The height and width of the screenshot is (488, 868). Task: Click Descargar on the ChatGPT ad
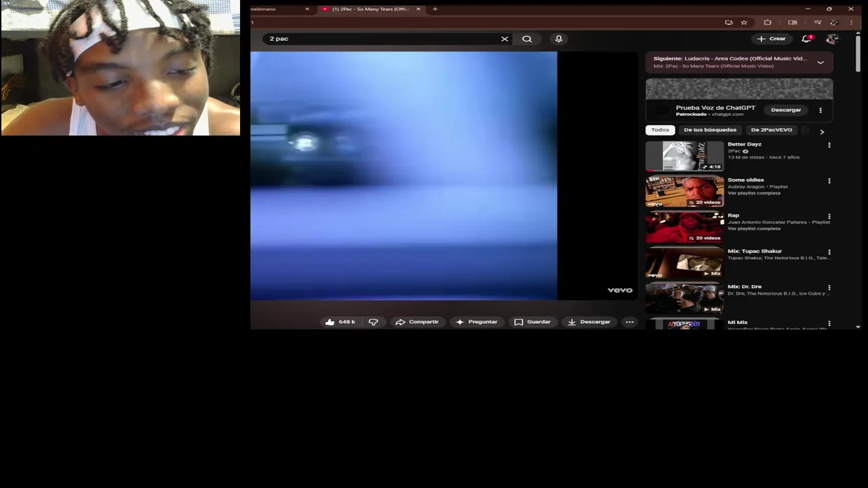pyautogui.click(x=786, y=110)
